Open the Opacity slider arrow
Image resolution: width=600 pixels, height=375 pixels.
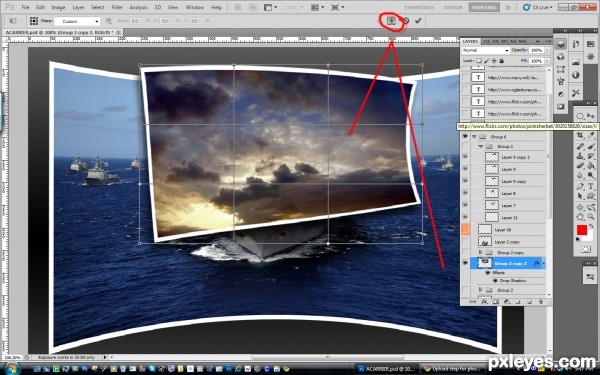[548, 50]
